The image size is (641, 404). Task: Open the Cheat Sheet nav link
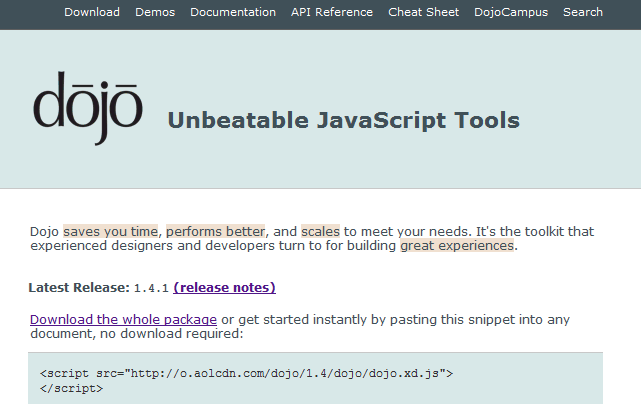click(424, 12)
